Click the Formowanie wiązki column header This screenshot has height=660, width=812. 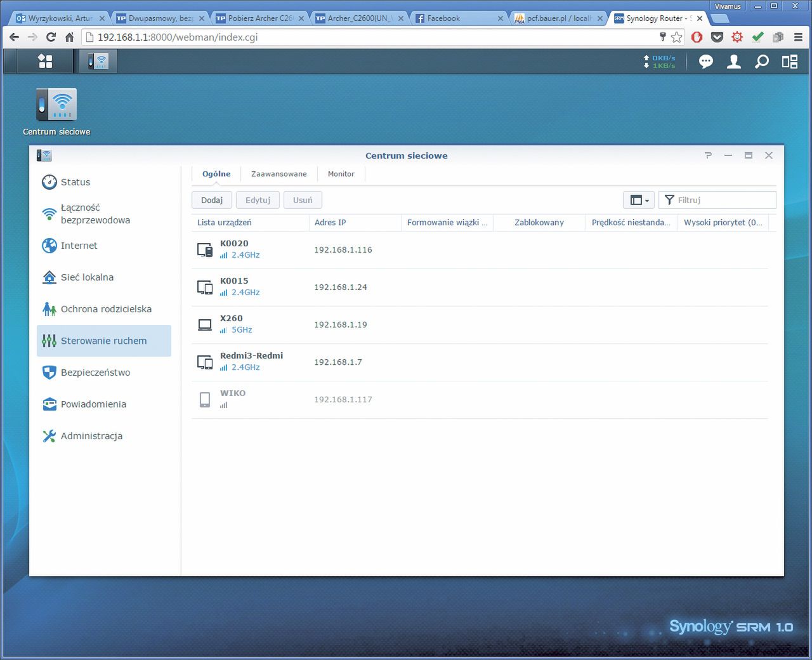pos(447,223)
